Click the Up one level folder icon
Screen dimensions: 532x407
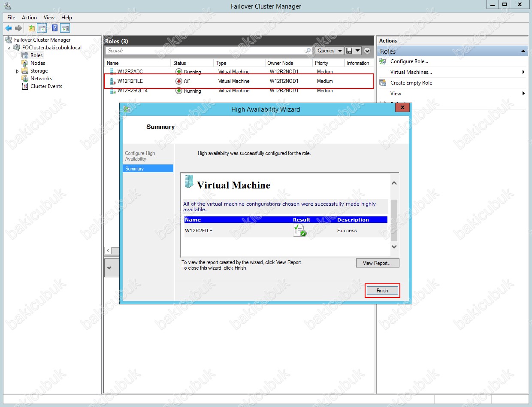32,28
